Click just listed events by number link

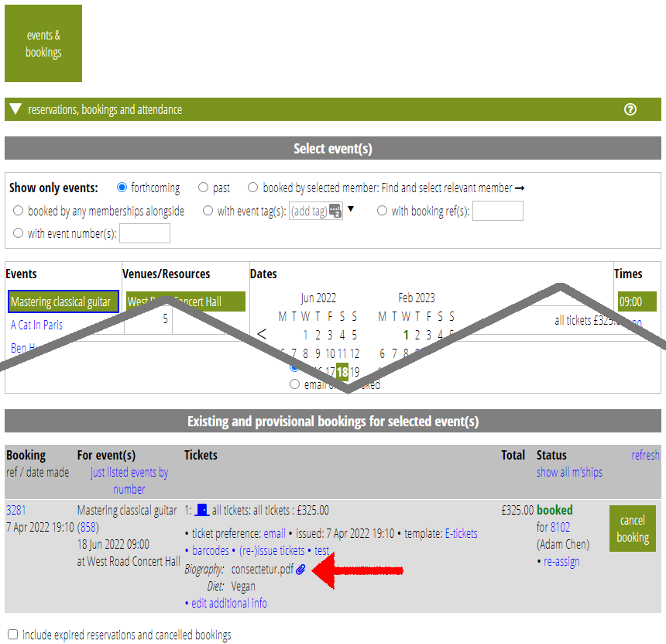point(129,480)
